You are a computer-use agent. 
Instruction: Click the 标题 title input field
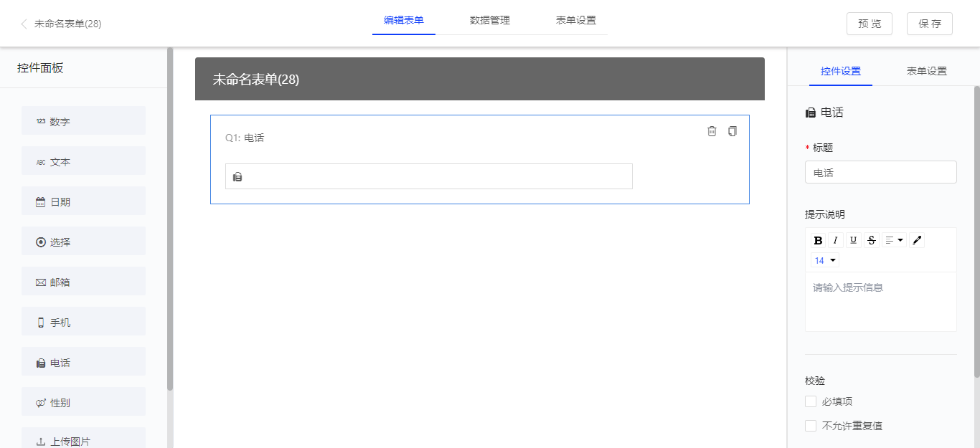coord(880,173)
